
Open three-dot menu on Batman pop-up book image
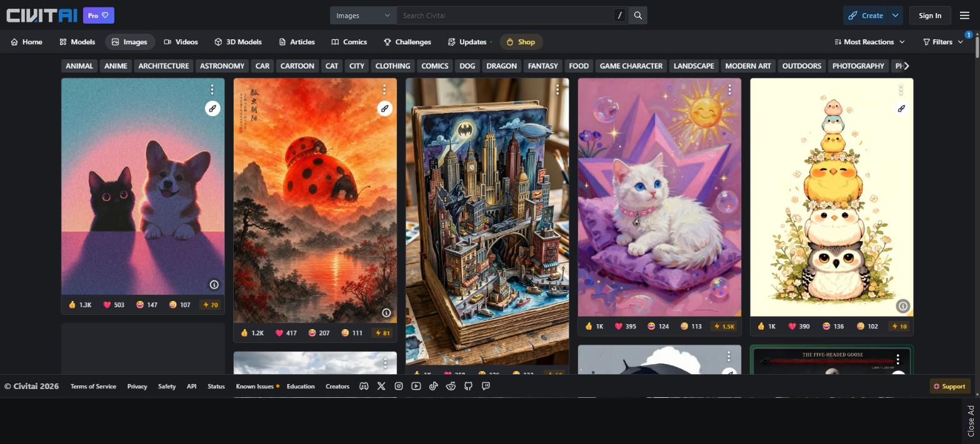[x=557, y=89]
